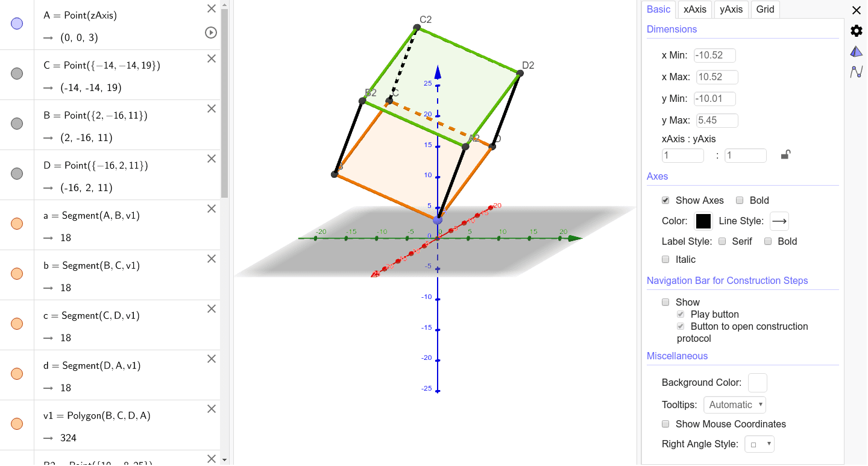Open the axes Line Style dropdown
This screenshot has height=466, width=868.
pyautogui.click(x=779, y=221)
